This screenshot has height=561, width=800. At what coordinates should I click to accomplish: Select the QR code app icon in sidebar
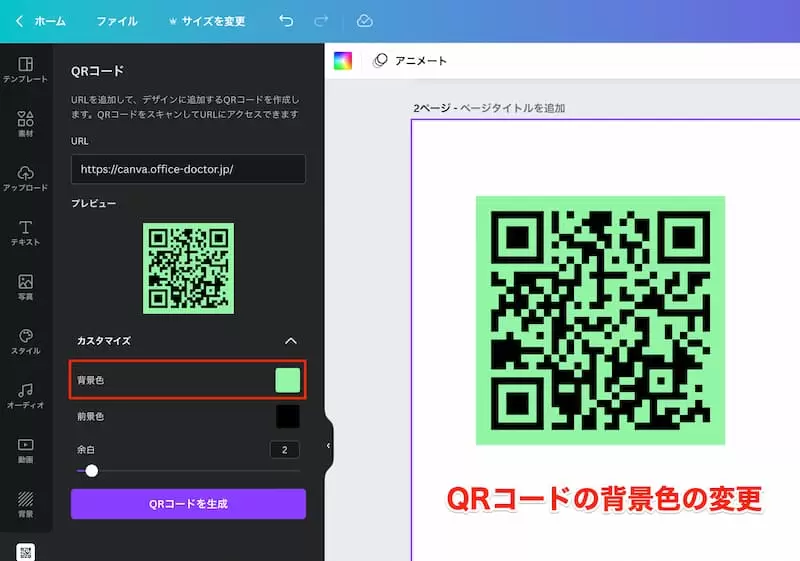26,552
